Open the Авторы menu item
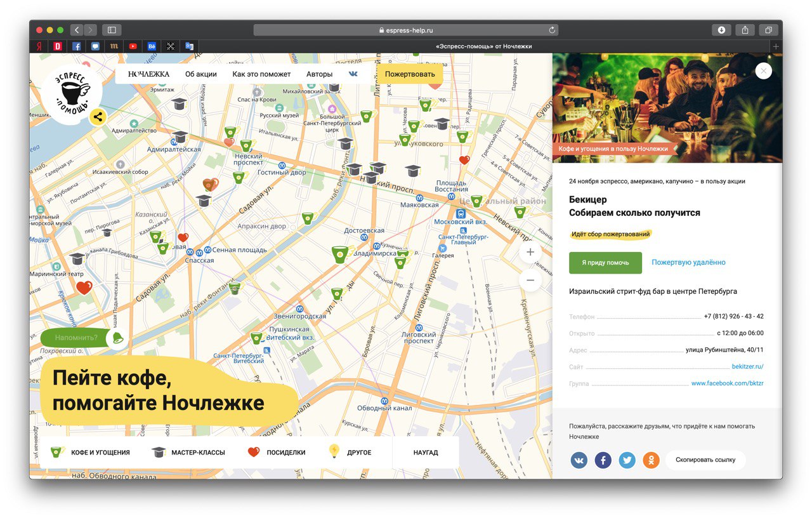812x518 pixels. coord(319,74)
